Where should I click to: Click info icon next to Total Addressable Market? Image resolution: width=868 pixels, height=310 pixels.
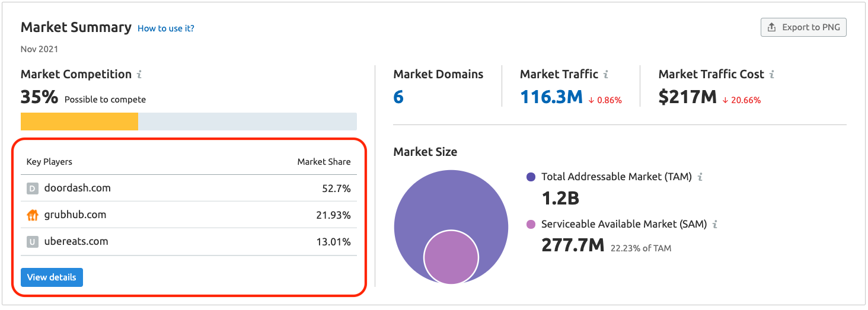point(700,177)
